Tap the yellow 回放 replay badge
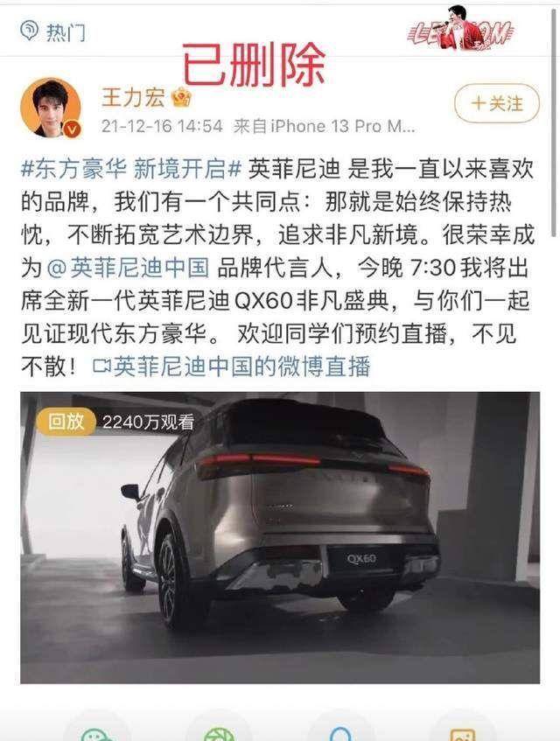Screen dimensions: 560x741 click(66, 421)
